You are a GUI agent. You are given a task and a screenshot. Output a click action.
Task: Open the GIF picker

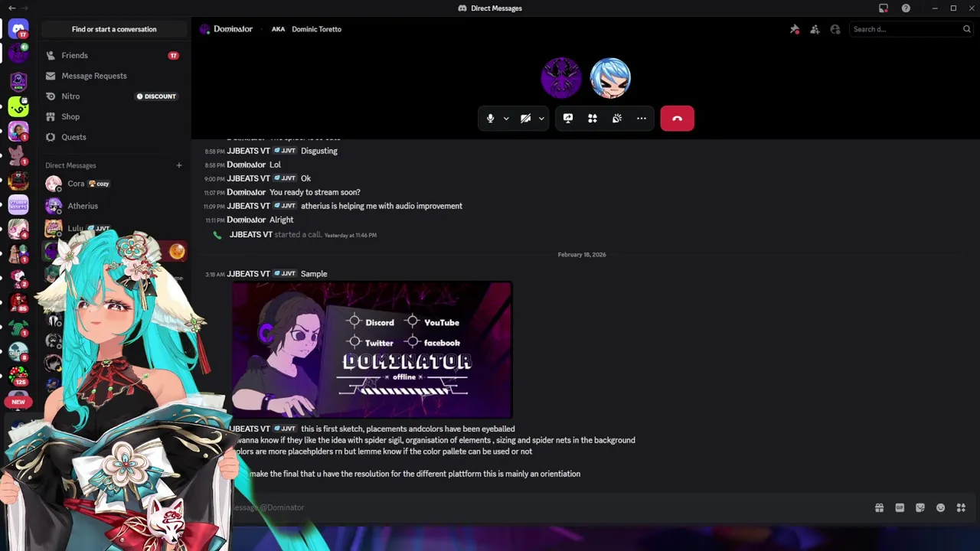pos(900,507)
